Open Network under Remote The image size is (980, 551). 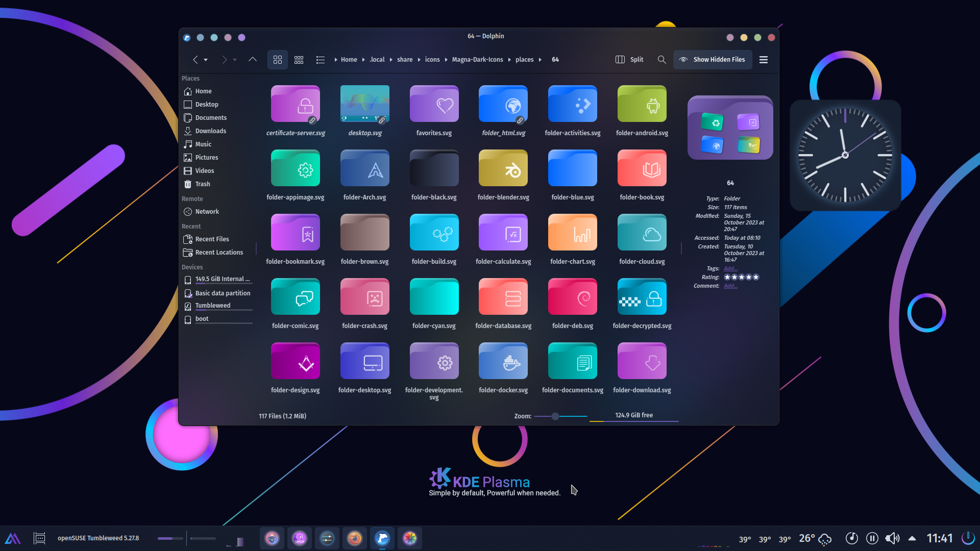coord(218,212)
